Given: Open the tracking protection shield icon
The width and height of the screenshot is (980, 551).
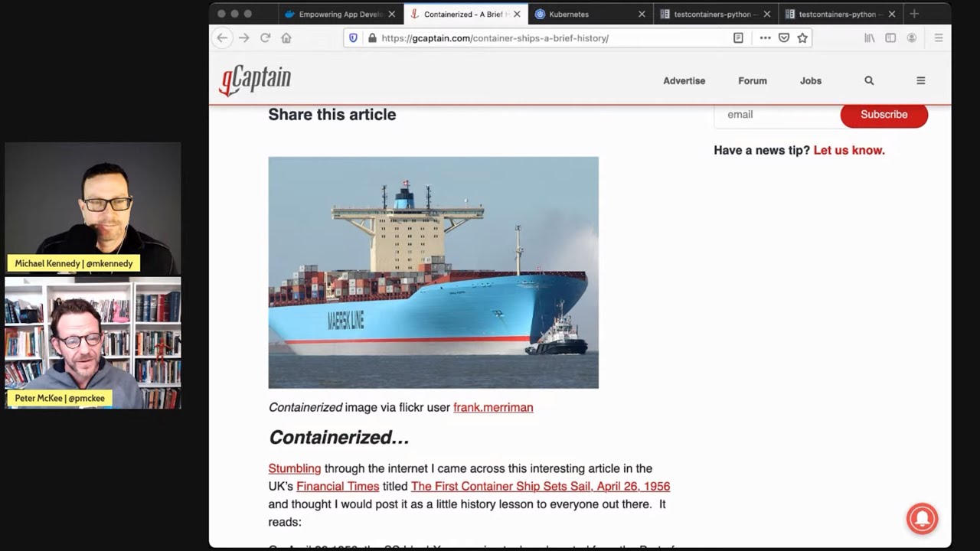Looking at the screenshot, I should tap(353, 37).
